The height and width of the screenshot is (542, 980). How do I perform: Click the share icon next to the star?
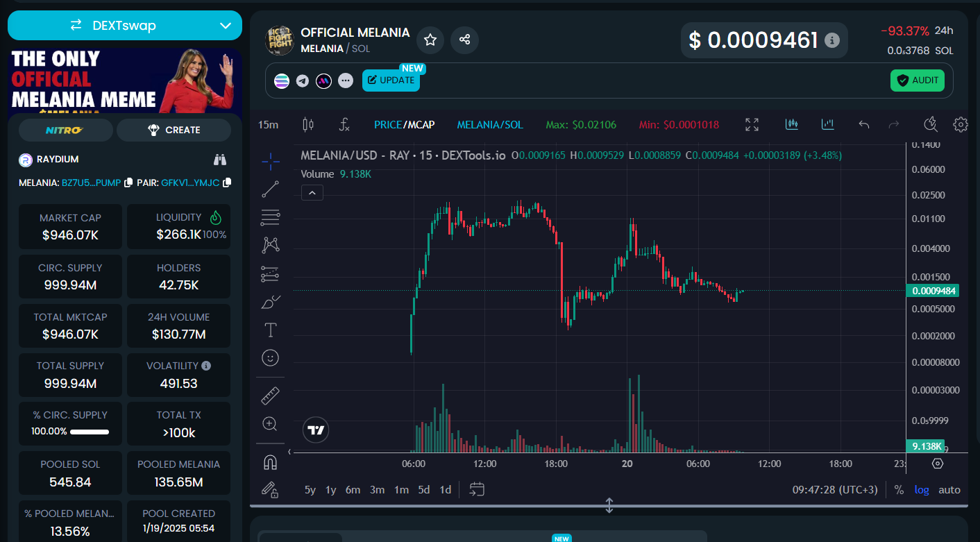click(x=464, y=40)
